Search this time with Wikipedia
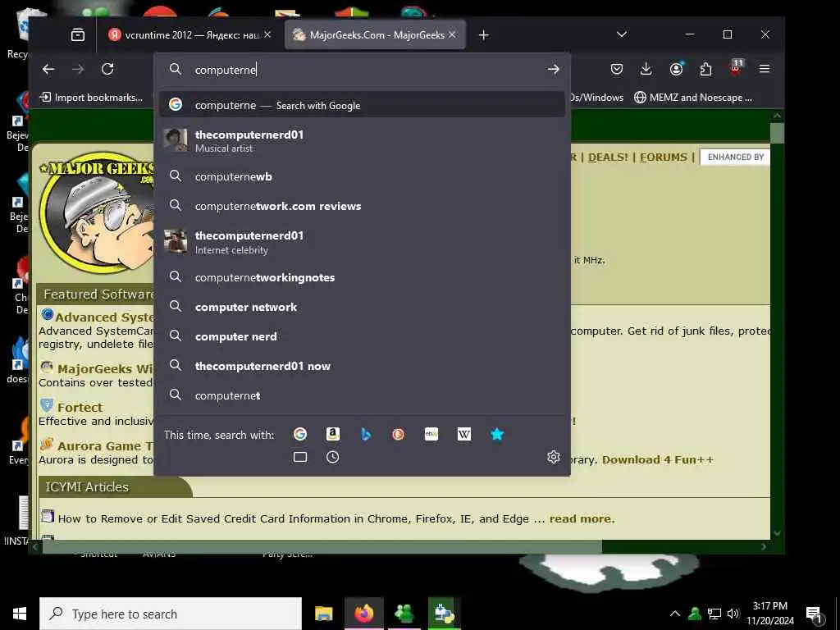Image resolution: width=840 pixels, height=630 pixels. click(464, 435)
